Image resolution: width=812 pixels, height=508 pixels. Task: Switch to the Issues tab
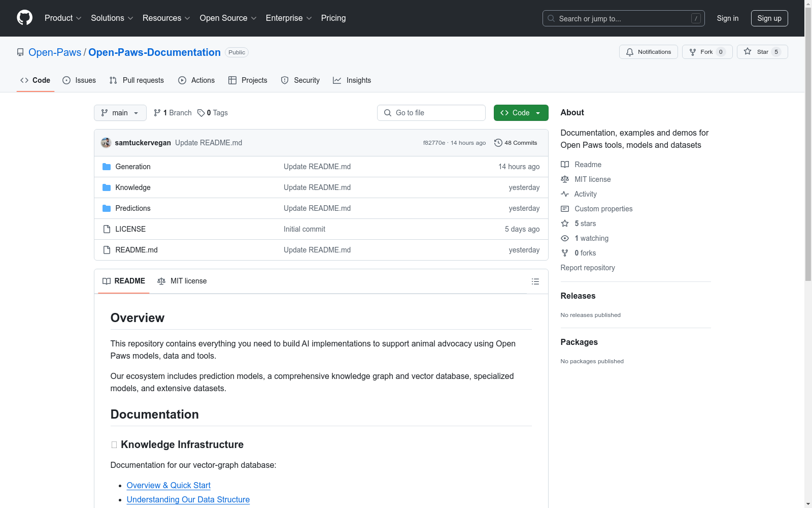(79, 80)
